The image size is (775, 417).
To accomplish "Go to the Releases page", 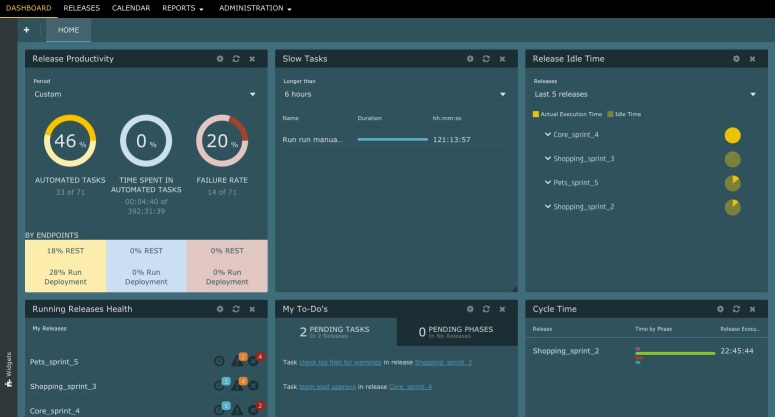I will pos(81,8).
